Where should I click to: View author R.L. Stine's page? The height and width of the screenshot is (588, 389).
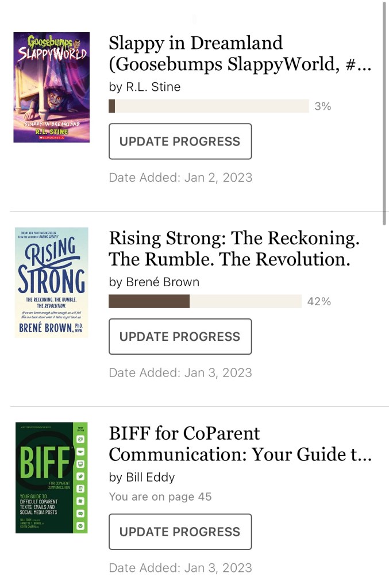153,87
